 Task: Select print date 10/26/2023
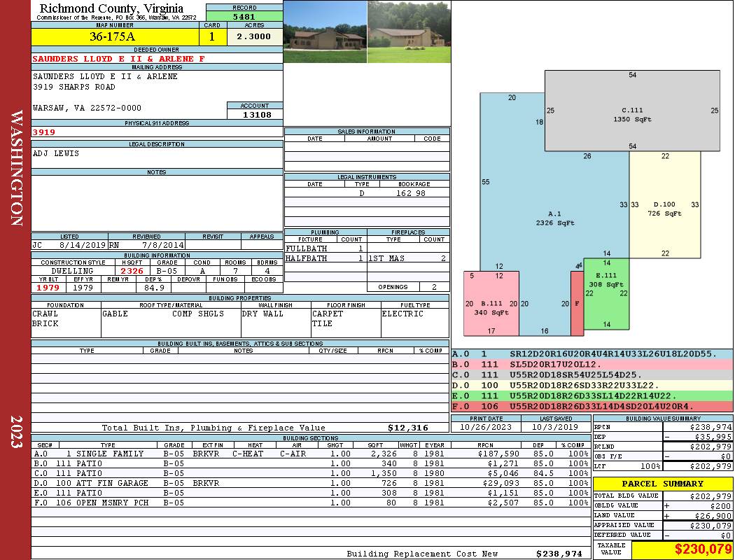[486, 427]
